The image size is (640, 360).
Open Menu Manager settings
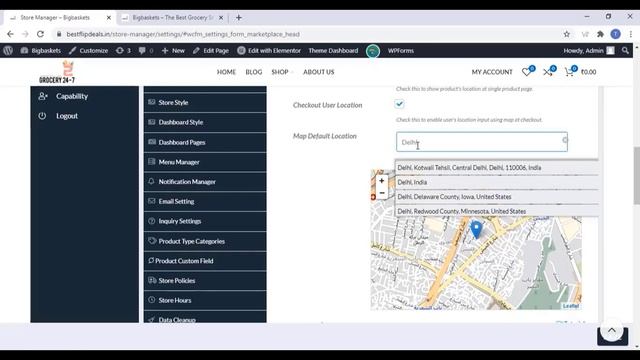point(205,162)
